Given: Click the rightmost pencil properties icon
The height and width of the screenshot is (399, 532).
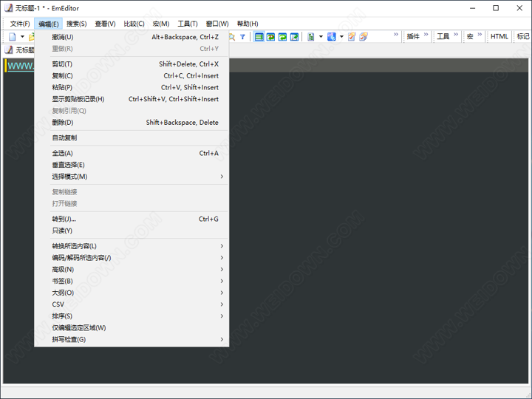Looking at the screenshot, I should [x=364, y=37].
